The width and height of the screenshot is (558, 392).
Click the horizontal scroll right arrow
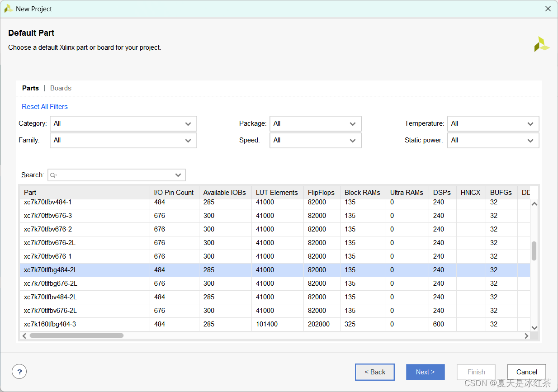pos(526,335)
